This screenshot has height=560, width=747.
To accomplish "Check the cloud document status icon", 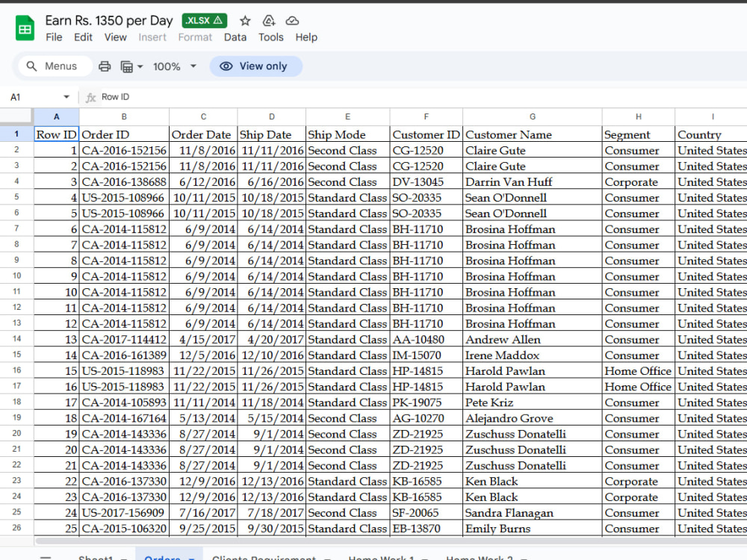I will pos(292,20).
